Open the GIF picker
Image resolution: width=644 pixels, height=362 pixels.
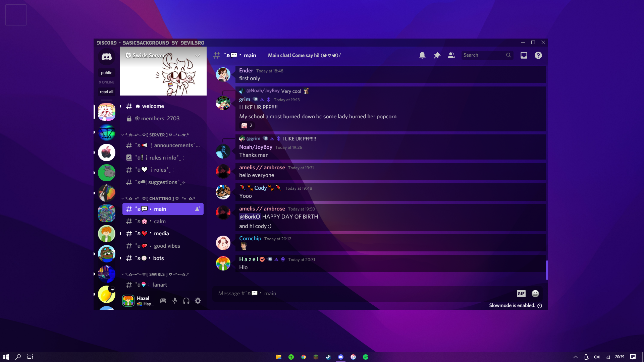tap(521, 294)
